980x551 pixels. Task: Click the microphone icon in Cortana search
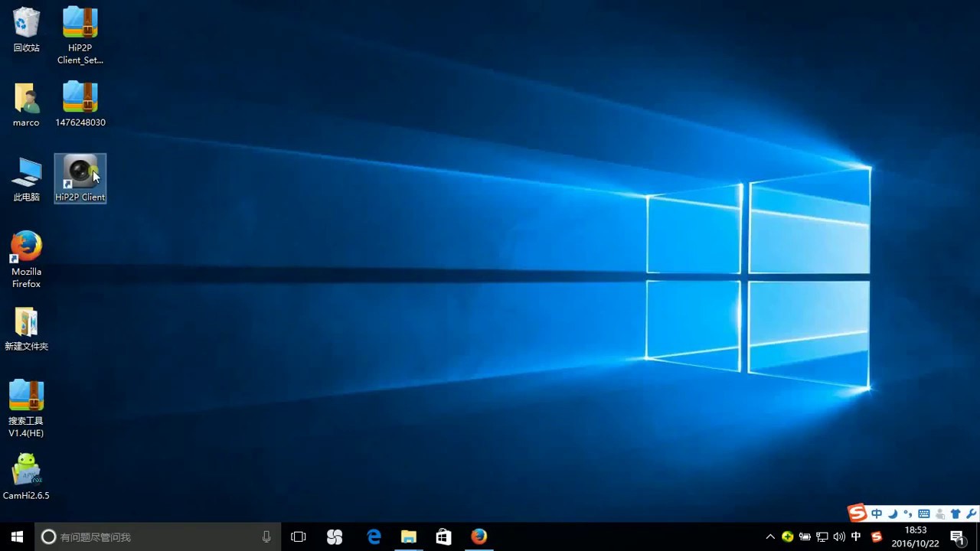(x=266, y=537)
